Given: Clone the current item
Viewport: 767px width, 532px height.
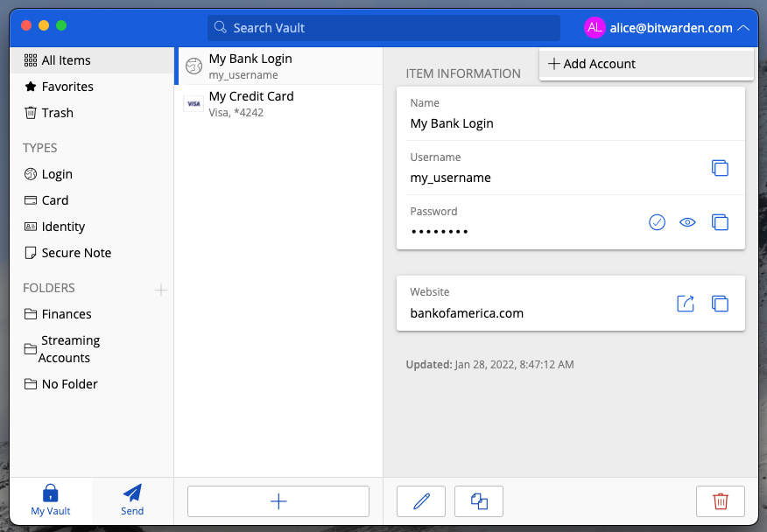Looking at the screenshot, I should [x=479, y=501].
